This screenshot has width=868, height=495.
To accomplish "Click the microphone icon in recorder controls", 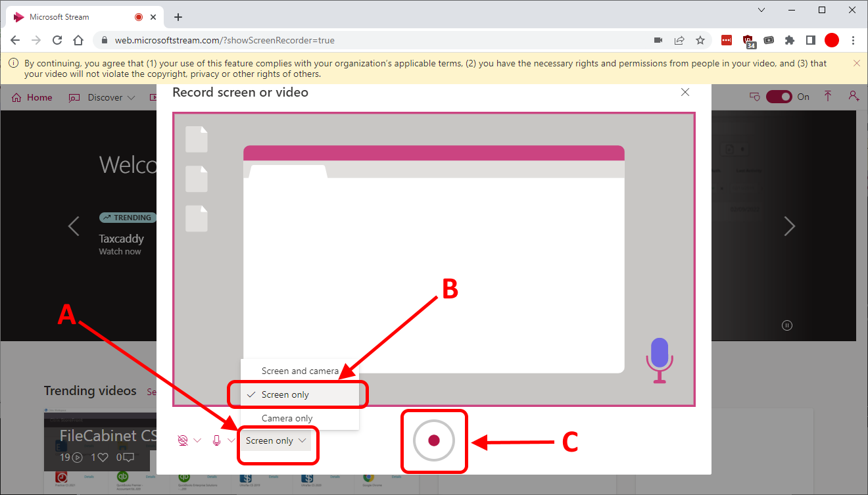I will tap(216, 440).
